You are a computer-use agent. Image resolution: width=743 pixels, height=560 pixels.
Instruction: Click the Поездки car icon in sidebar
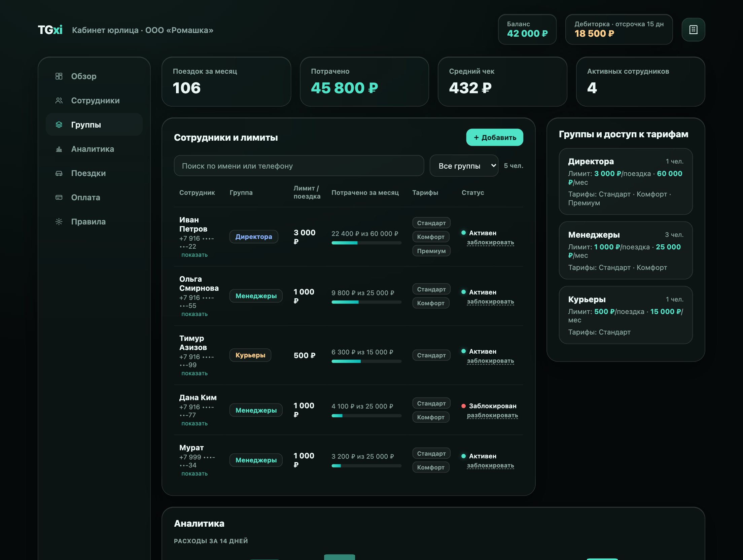click(x=59, y=173)
